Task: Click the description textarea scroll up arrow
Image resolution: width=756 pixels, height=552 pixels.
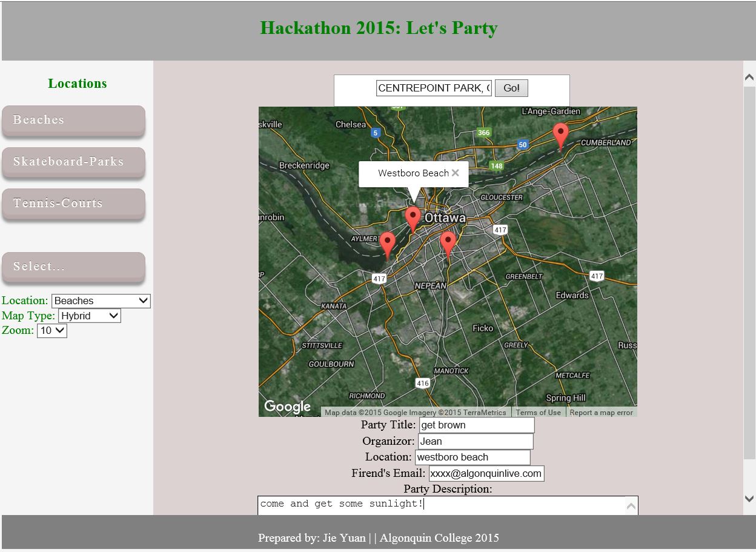Action: (x=631, y=505)
